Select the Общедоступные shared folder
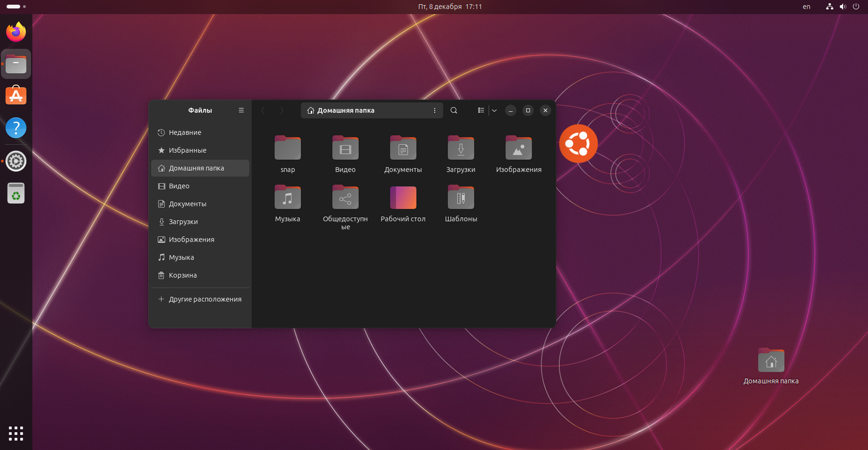The image size is (868, 450). (345, 197)
